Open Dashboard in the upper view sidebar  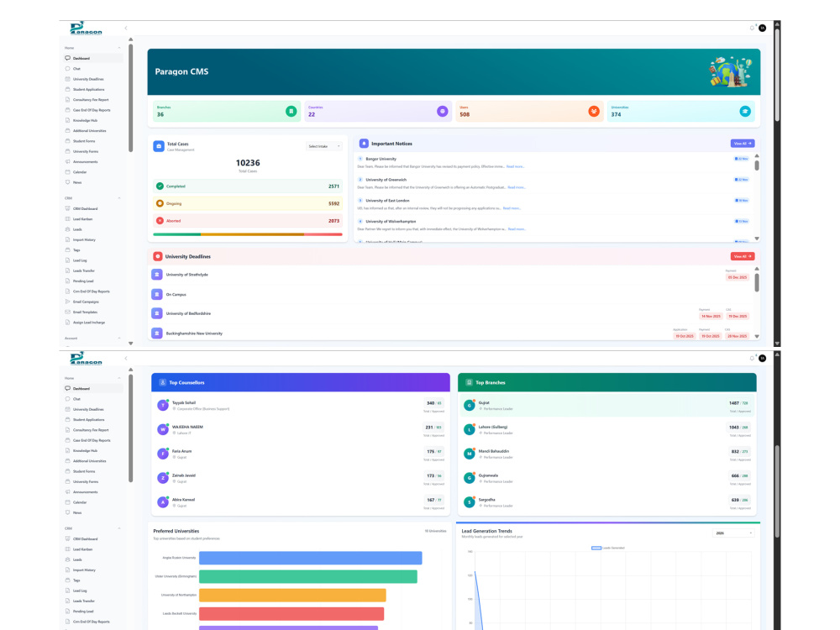pos(93,59)
